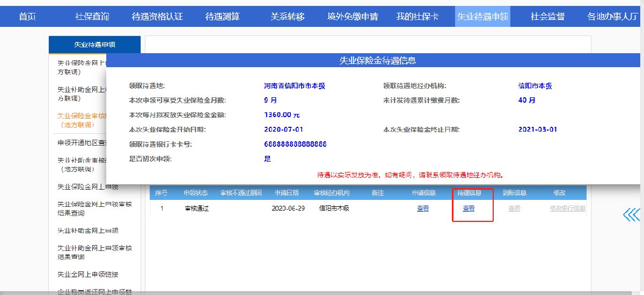Screen dimensions: 644x295
Task: Open the 首页 home navigation item
Action: click(x=27, y=16)
